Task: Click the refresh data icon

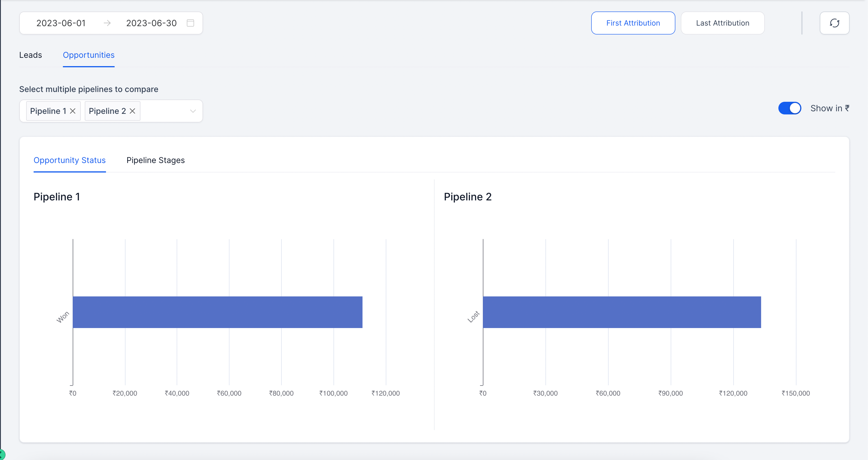Action: 835,23
